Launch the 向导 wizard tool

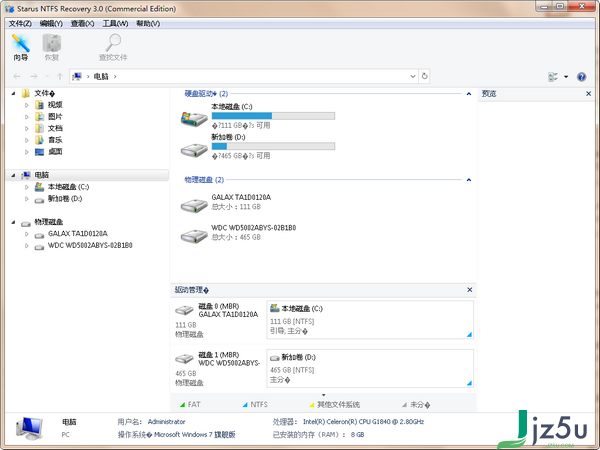click(21, 47)
